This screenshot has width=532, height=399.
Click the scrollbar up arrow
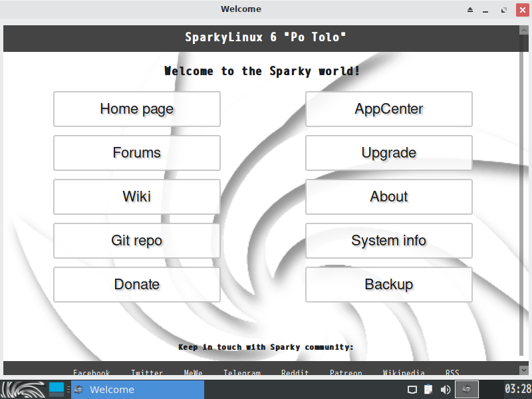523,30
